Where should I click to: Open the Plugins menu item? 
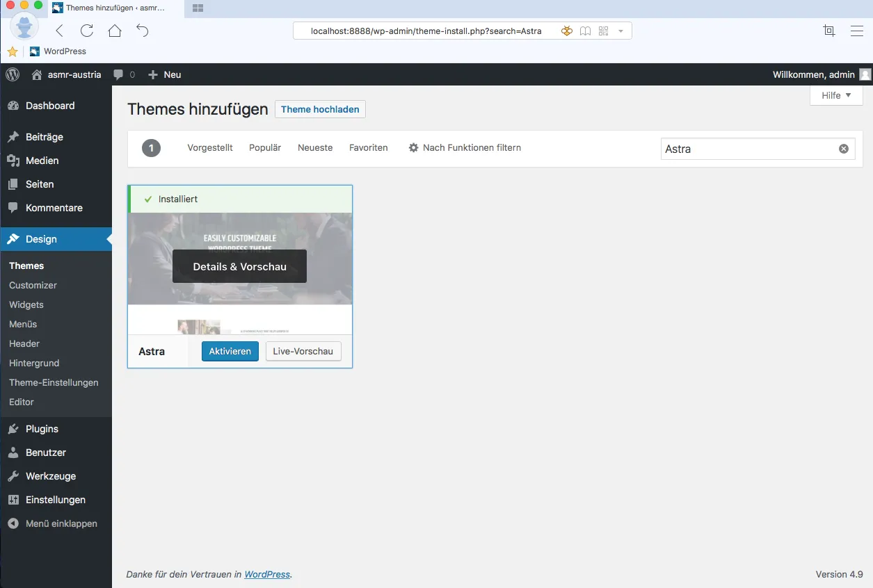[x=56, y=429]
